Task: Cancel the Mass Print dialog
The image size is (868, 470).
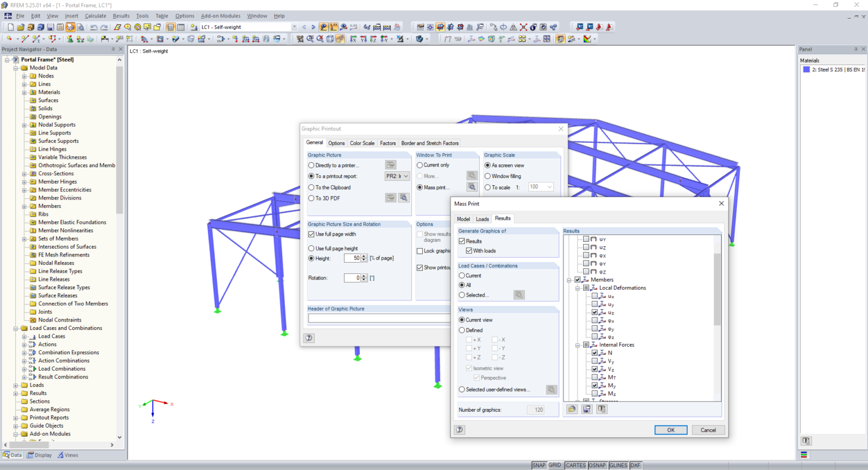Action: pyautogui.click(x=708, y=430)
